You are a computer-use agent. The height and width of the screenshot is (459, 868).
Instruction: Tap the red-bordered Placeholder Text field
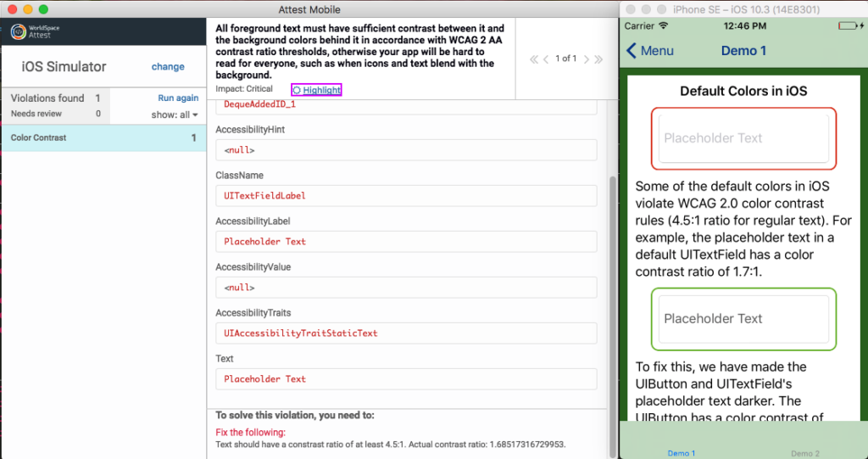pos(743,138)
